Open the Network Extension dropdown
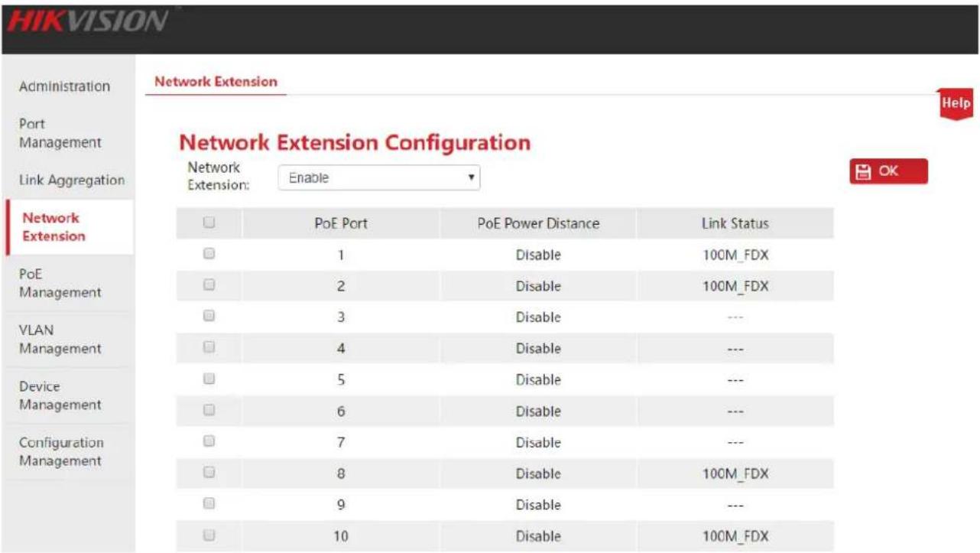This screenshot has width=980, height=553. (379, 177)
